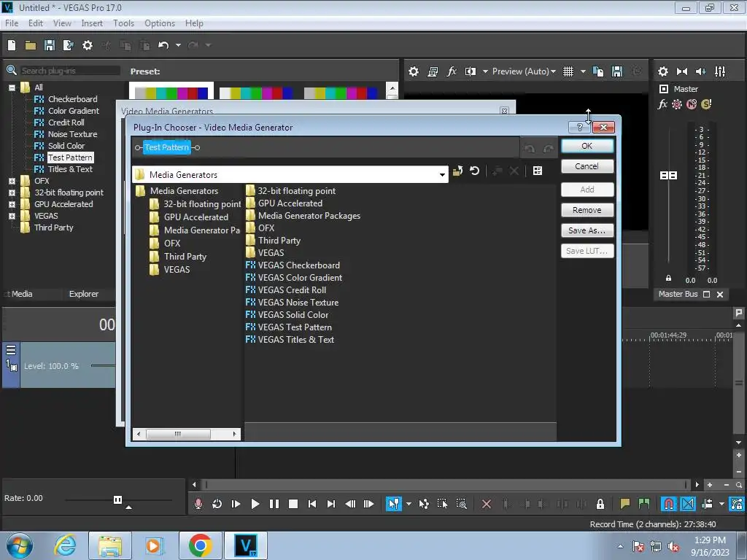This screenshot has height=560, width=747.
Task: Toggle preview Overlays grid icon
Action: 568,71
